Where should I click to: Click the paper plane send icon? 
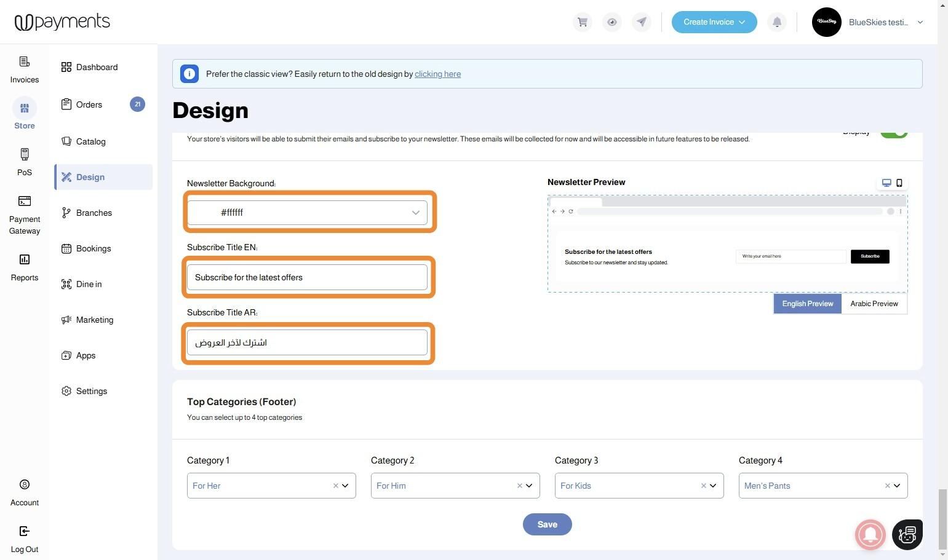(x=641, y=22)
